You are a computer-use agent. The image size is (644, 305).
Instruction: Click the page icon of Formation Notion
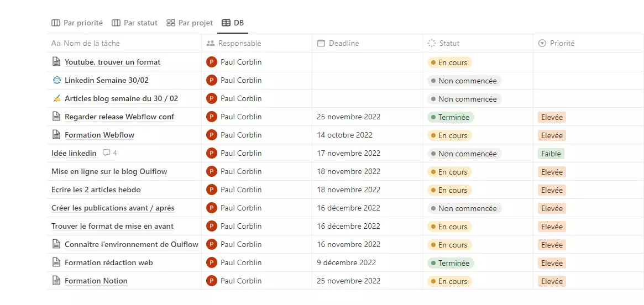tap(56, 281)
